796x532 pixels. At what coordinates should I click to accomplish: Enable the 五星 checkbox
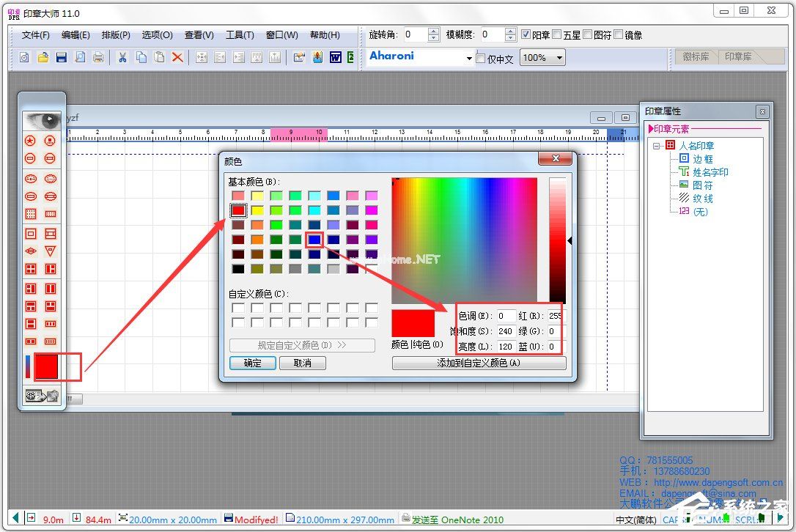(x=556, y=34)
